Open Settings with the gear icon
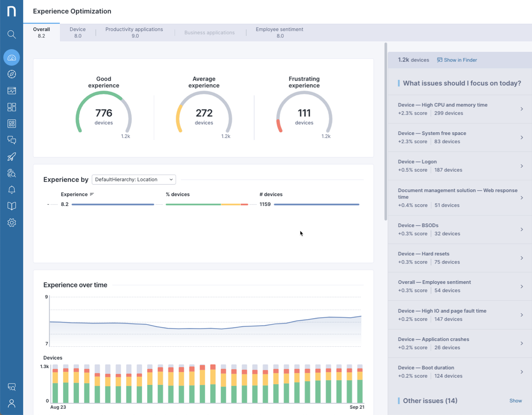This screenshot has width=532, height=415. coord(11,222)
